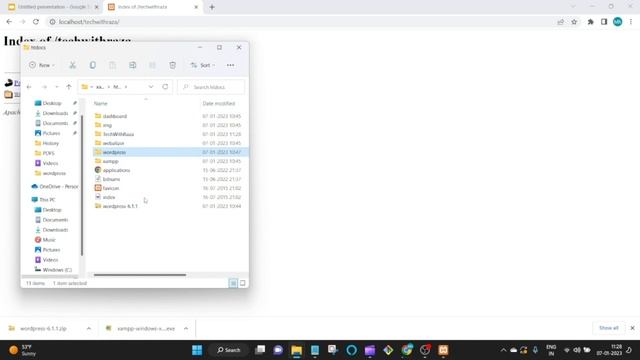The height and width of the screenshot is (360, 640).
Task: Open options for wordpress-6.1.1.zip download
Action: click(x=89, y=328)
